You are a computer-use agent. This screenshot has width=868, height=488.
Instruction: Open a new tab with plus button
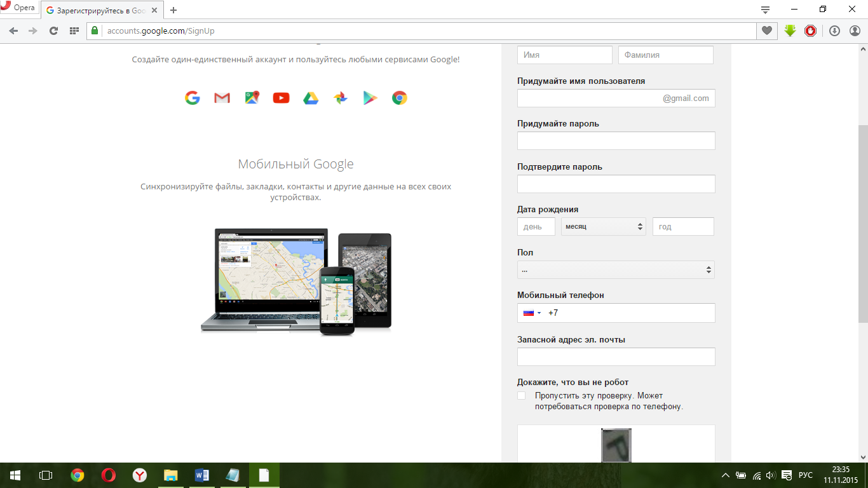coord(173,10)
